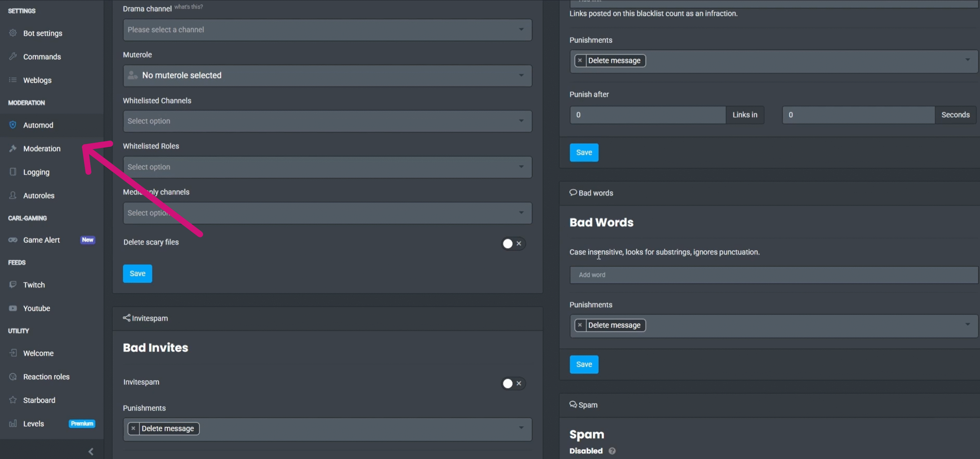980x459 pixels.
Task: Click the Starboard star icon
Action: 13,400
